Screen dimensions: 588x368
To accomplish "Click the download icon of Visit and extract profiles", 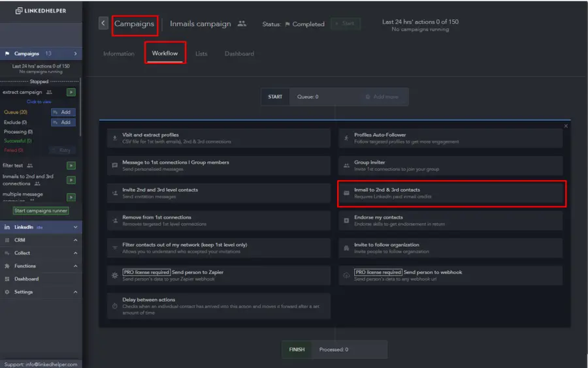I will [x=115, y=138].
